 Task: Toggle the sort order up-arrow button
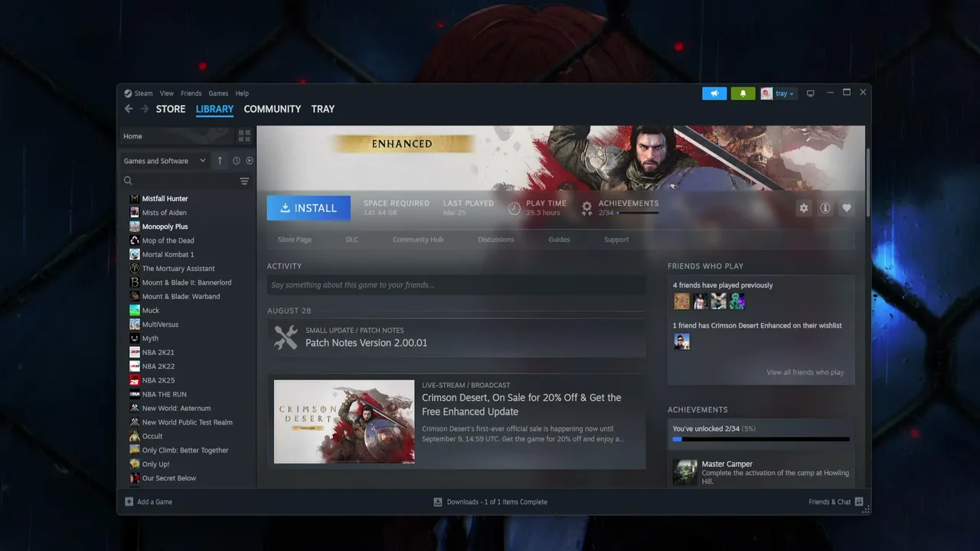pyautogui.click(x=220, y=161)
